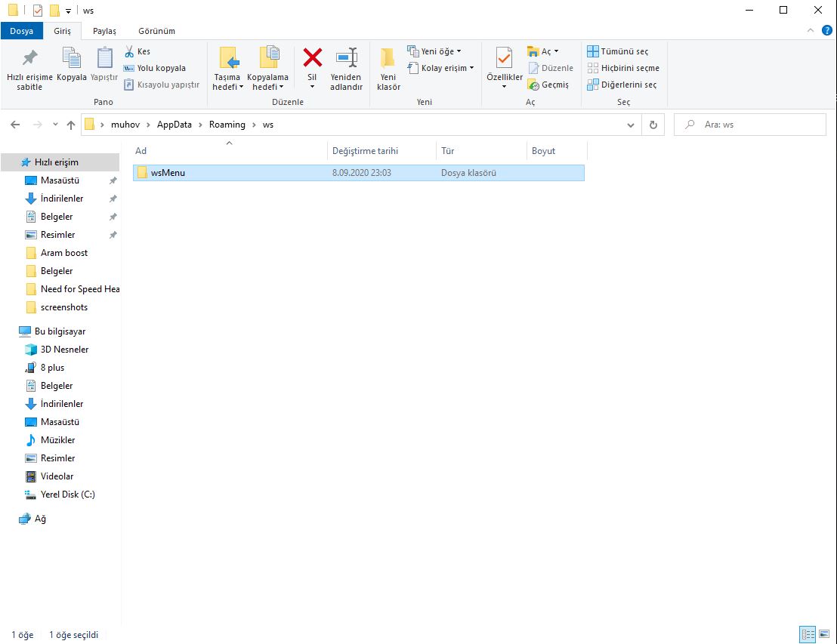The height and width of the screenshot is (644, 837).
Task: Delete item with red Sil icon
Action: (312, 57)
